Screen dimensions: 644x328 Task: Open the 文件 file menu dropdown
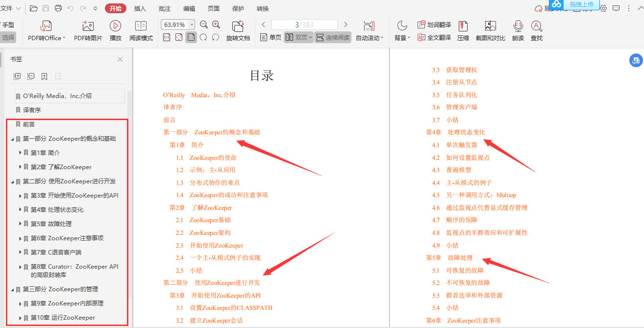[x=11, y=8]
